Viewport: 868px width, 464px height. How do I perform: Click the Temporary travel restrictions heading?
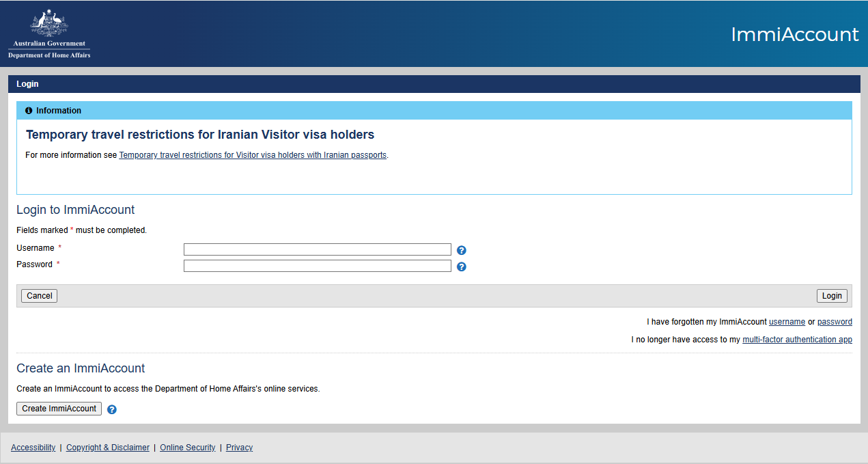[200, 135]
